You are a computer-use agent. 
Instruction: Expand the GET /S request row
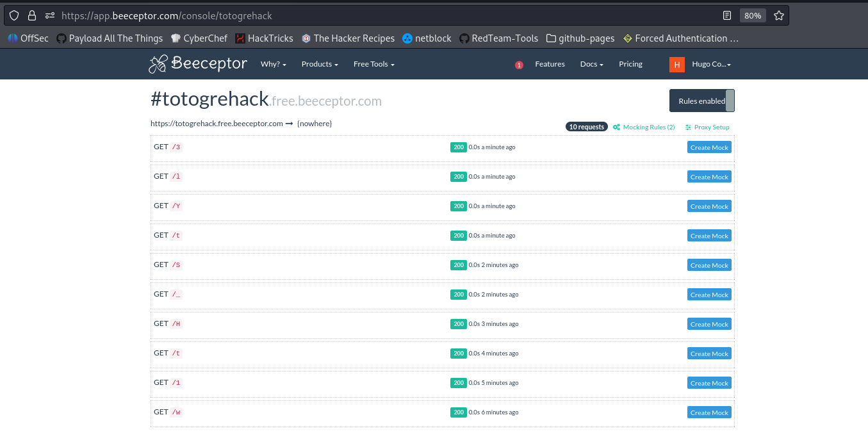443,265
